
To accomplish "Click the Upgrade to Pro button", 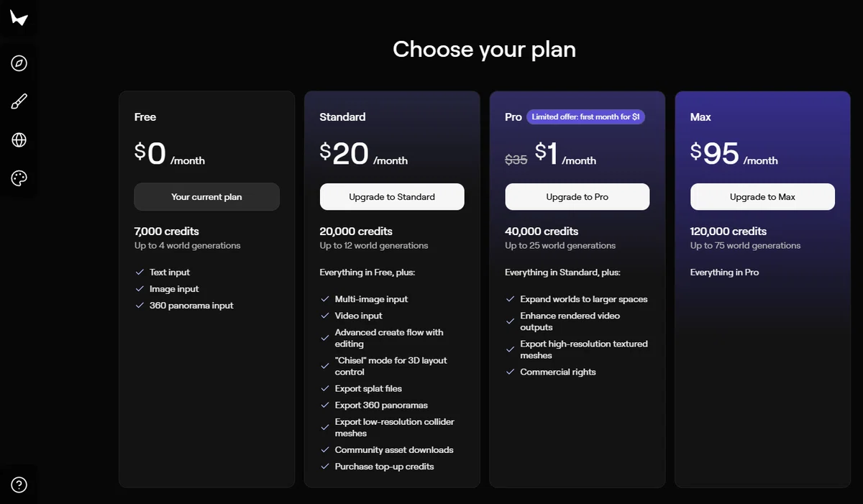I will coord(577,197).
